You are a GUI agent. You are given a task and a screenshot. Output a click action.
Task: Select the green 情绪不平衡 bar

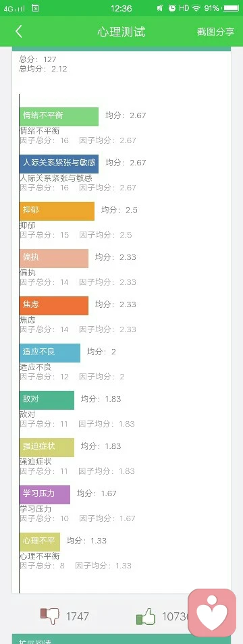59,117
